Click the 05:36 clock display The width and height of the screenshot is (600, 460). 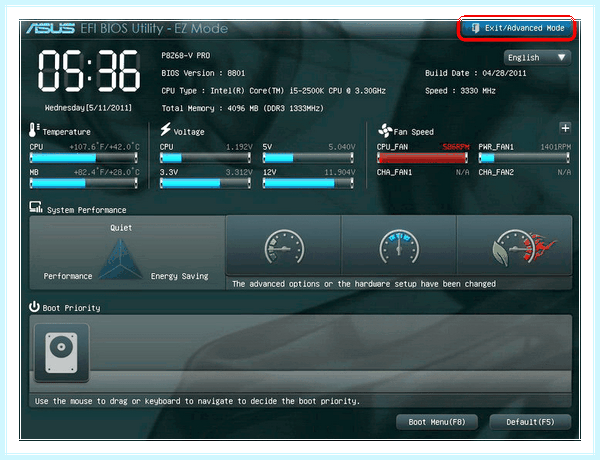click(88, 71)
